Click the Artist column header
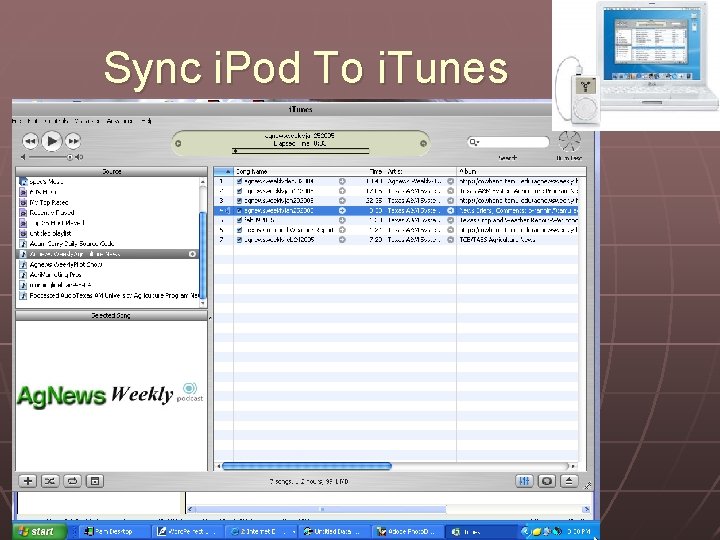This screenshot has height=540, width=720. coord(421,171)
